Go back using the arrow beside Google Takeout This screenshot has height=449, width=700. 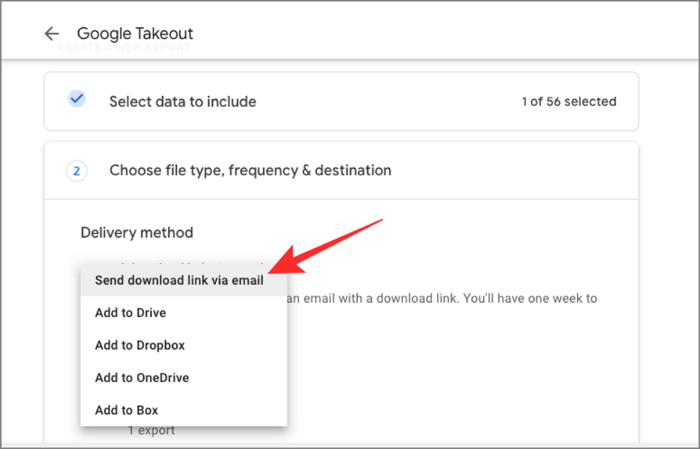click(x=52, y=33)
